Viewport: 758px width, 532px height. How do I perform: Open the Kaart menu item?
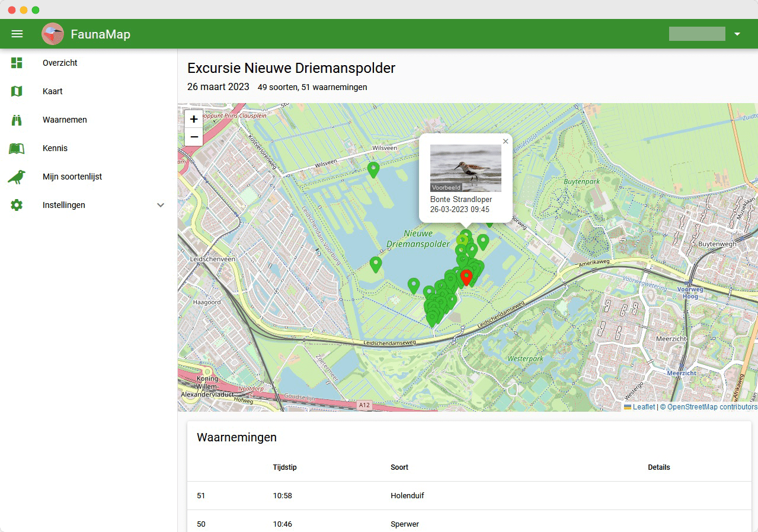53,91
